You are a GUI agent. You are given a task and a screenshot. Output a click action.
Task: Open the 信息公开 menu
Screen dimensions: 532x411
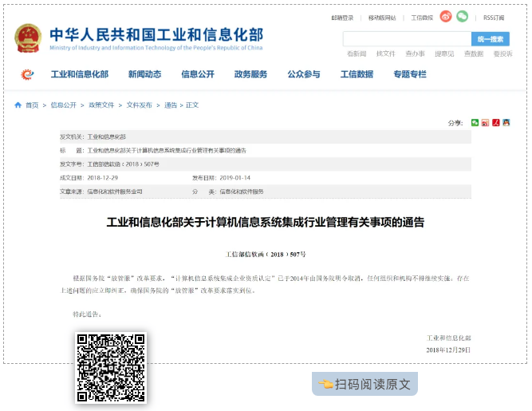coord(198,74)
